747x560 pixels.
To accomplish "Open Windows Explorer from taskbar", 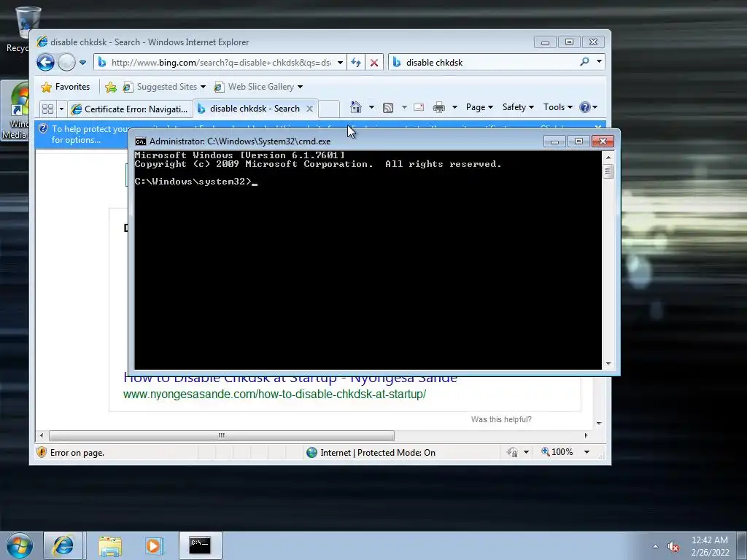I will tap(110, 545).
